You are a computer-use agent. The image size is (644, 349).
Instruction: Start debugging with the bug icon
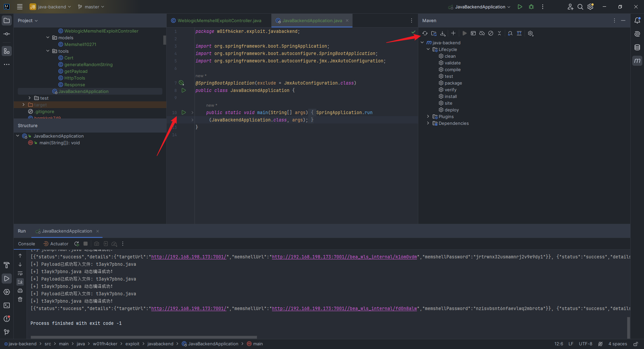coord(531,7)
